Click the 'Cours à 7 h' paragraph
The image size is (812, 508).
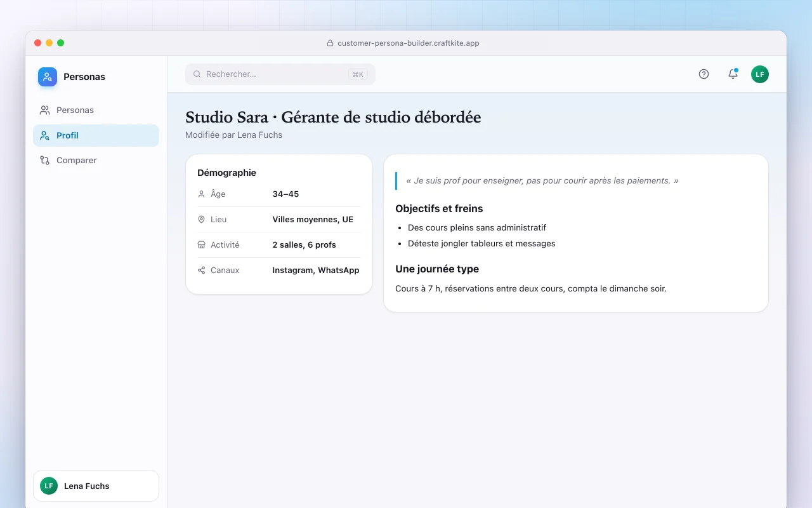point(531,289)
